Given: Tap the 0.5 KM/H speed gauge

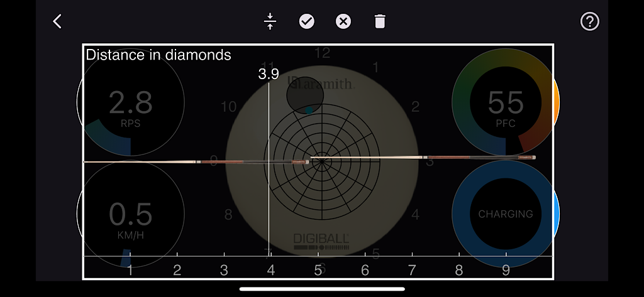Looking at the screenshot, I should [131, 214].
